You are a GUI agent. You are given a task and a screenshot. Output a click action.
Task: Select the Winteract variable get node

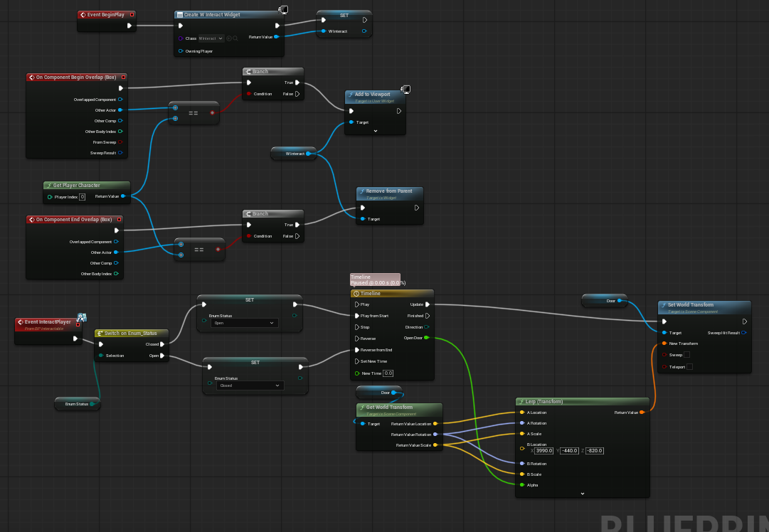coord(295,154)
